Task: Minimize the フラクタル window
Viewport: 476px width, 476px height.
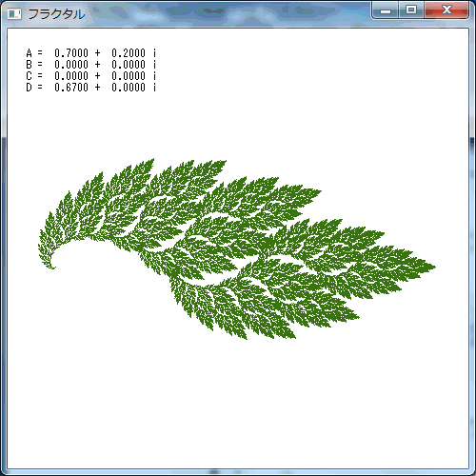Action: click(x=386, y=10)
